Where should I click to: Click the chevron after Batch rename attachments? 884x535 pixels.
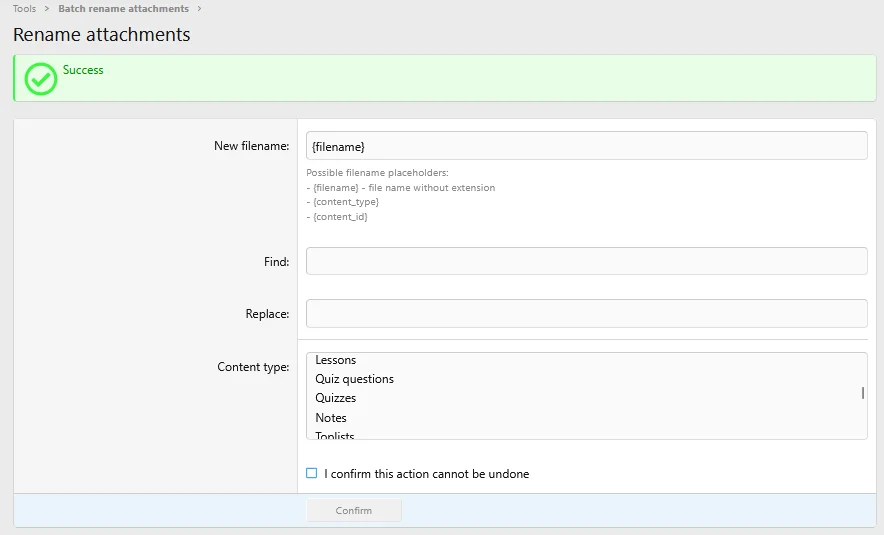[199, 9]
